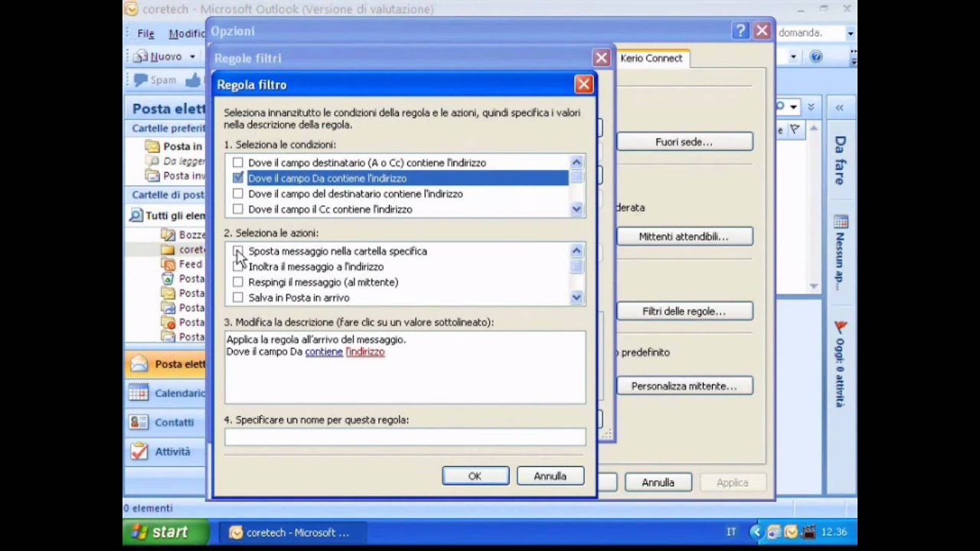
Task: Confirm Regola filtro with OK
Action: click(x=475, y=476)
